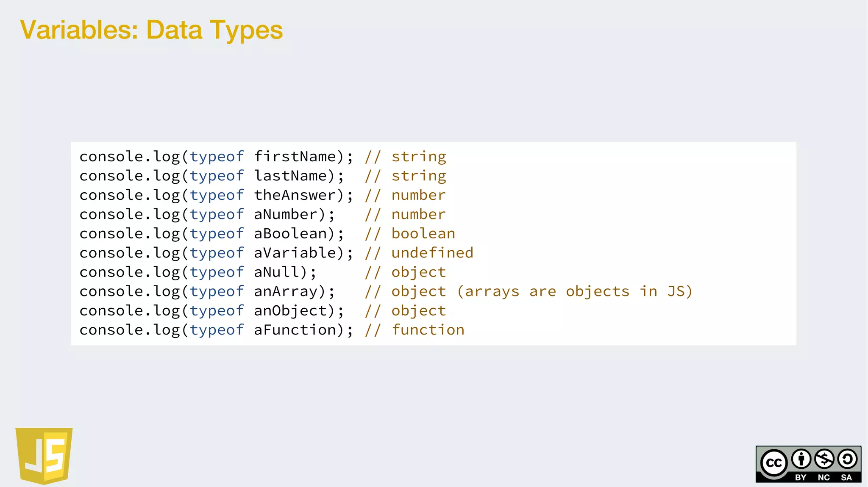868x487 pixels.
Task: Click the yellow JS shield logo
Action: point(44,455)
